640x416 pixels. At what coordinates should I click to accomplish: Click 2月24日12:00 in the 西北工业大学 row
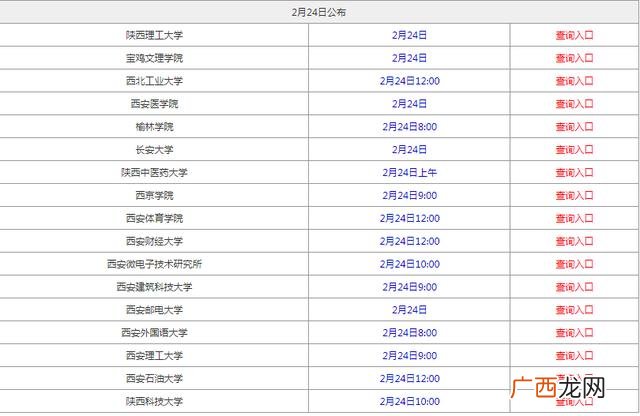coord(410,81)
